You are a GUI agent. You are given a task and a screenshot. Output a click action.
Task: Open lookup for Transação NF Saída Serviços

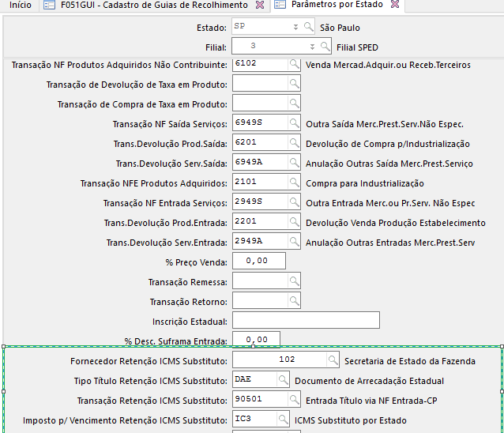294,123
